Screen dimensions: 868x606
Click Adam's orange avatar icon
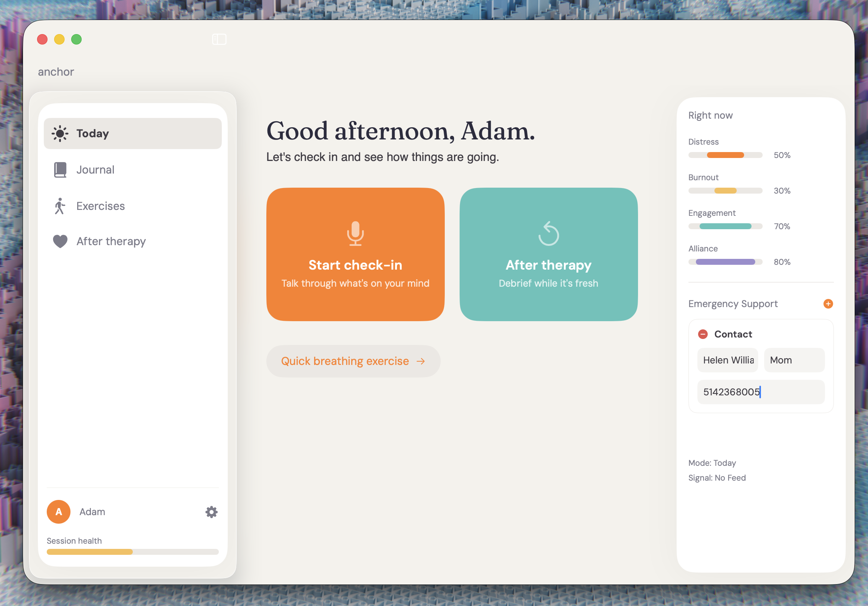59,512
